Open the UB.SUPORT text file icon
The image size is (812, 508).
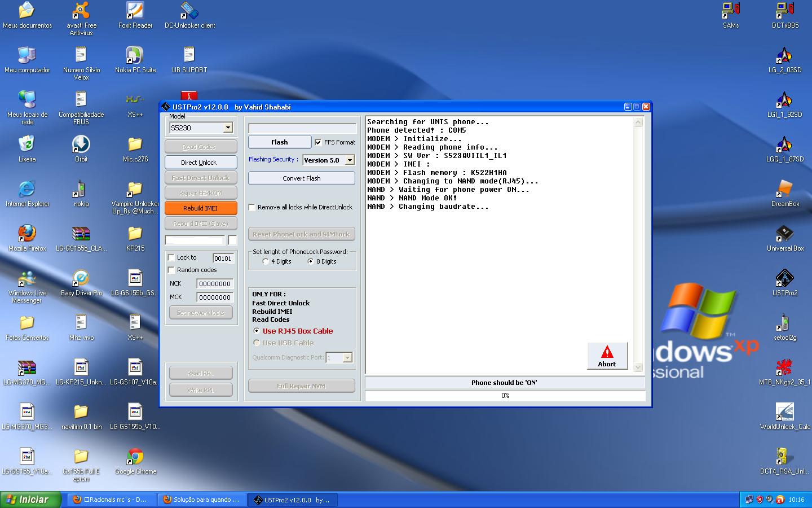[x=189, y=60]
